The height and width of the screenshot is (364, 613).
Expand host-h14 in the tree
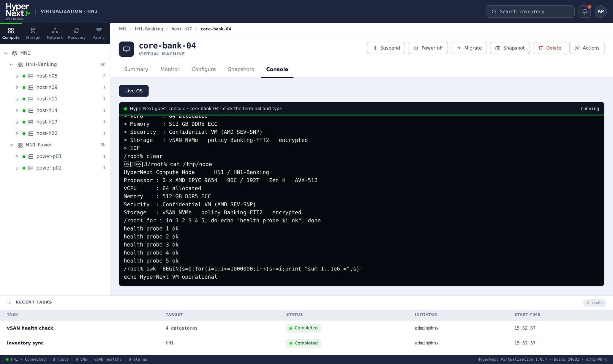(x=17, y=110)
